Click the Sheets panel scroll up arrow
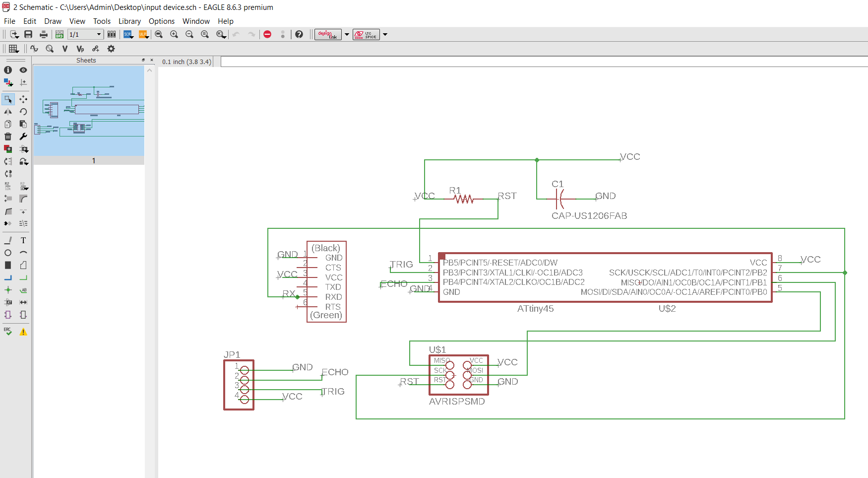868x478 pixels. click(150, 70)
